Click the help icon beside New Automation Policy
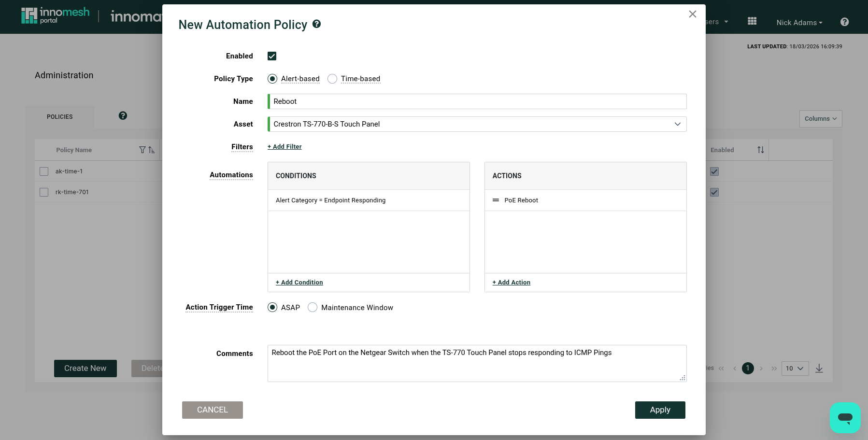 click(x=316, y=24)
